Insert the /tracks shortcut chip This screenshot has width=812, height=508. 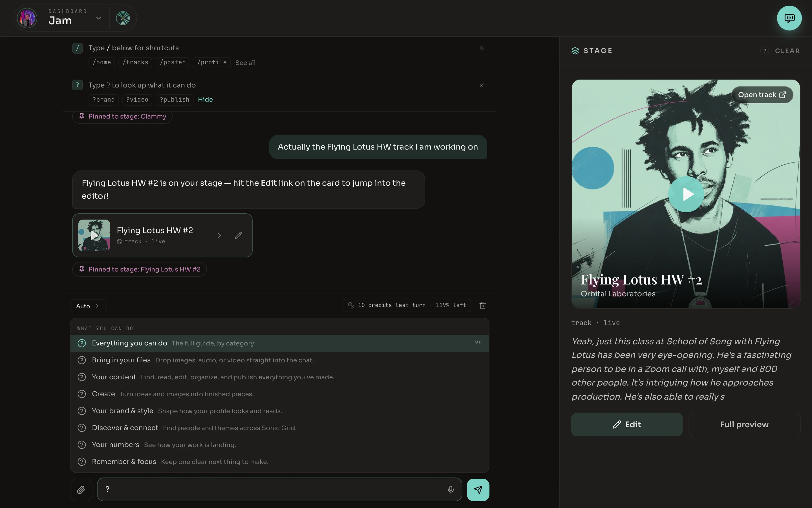click(135, 62)
